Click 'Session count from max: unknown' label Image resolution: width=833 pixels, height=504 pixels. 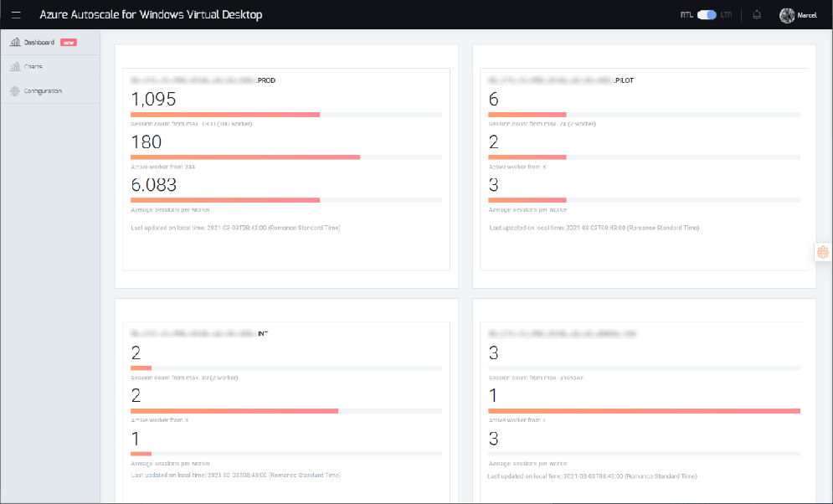click(x=536, y=378)
